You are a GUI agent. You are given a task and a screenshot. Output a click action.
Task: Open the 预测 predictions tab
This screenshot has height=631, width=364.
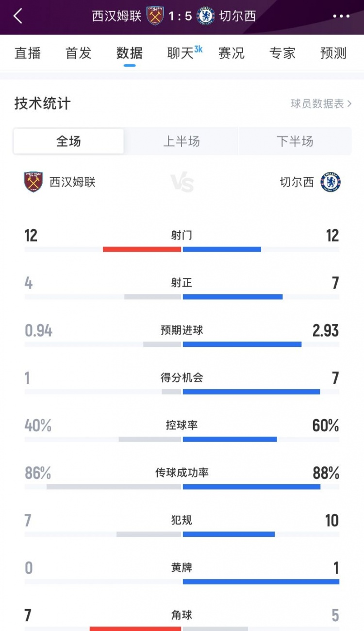click(x=332, y=53)
